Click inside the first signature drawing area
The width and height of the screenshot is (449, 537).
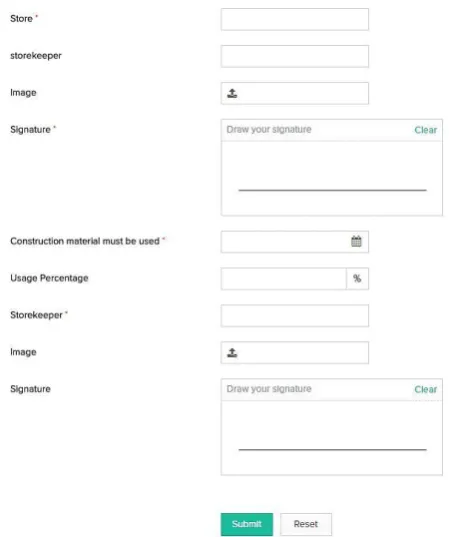pos(332,178)
